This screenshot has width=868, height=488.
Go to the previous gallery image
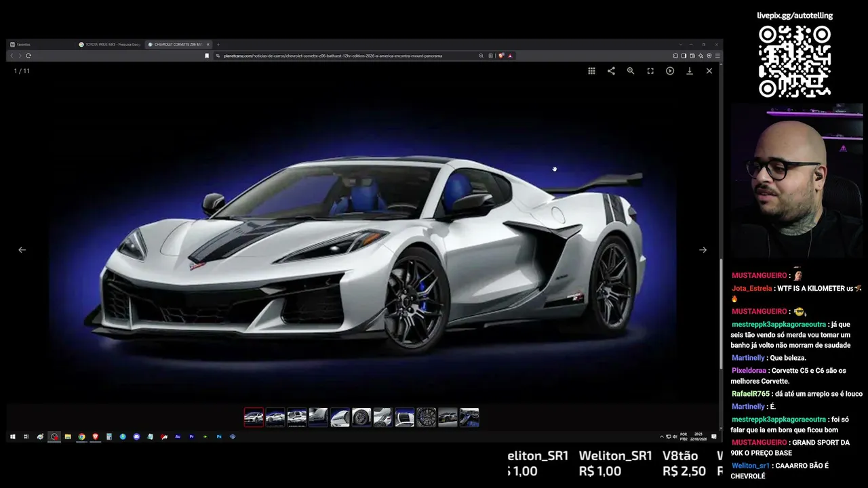click(x=22, y=249)
